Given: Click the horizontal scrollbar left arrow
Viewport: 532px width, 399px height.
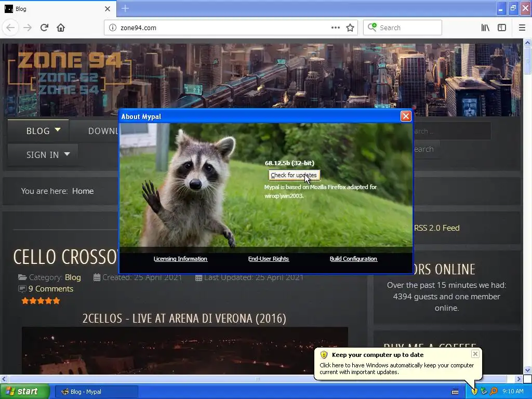Looking at the screenshot, I should [4, 379].
